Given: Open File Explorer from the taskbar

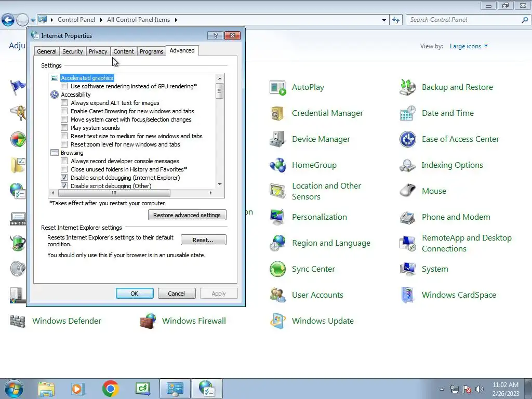Looking at the screenshot, I should click(46, 389).
